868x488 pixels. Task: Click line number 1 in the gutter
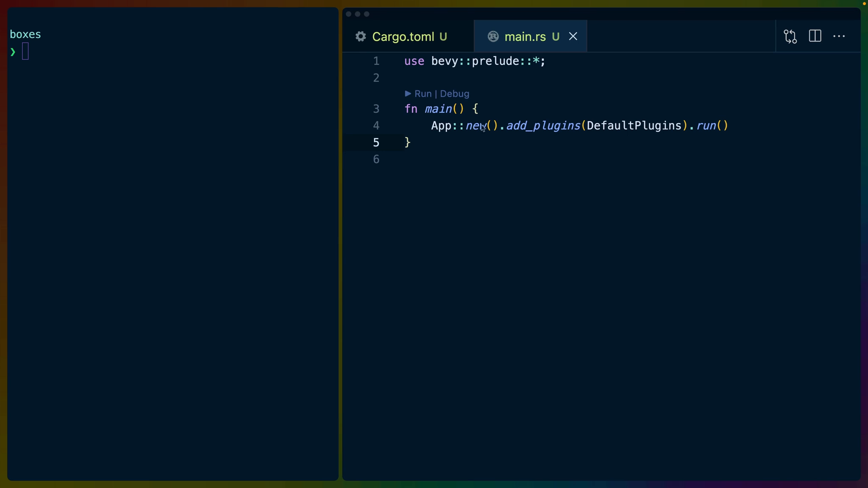376,61
